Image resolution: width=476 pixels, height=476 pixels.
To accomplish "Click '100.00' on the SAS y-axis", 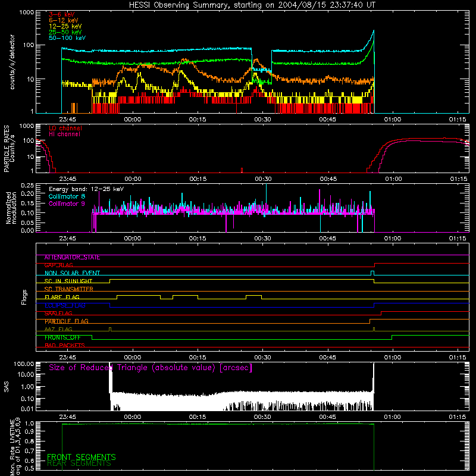I will point(24,364).
